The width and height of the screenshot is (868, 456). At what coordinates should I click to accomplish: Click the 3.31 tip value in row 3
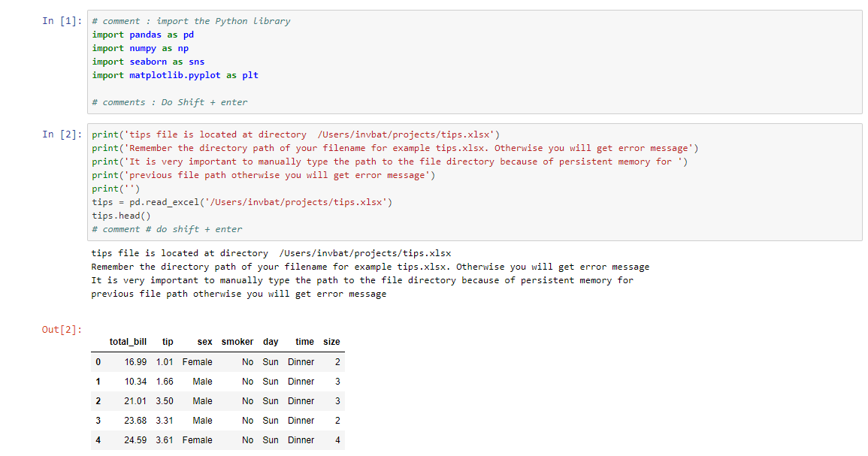(x=165, y=421)
